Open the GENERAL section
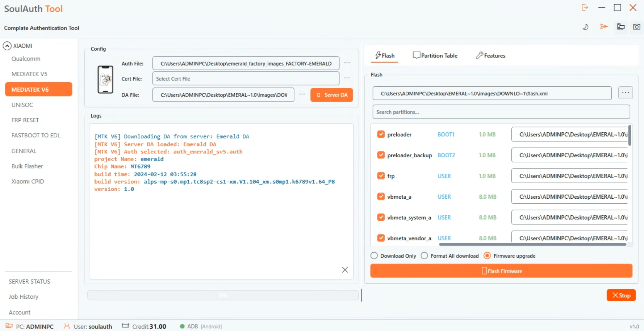This screenshot has width=644, height=331. pos(24,151)
